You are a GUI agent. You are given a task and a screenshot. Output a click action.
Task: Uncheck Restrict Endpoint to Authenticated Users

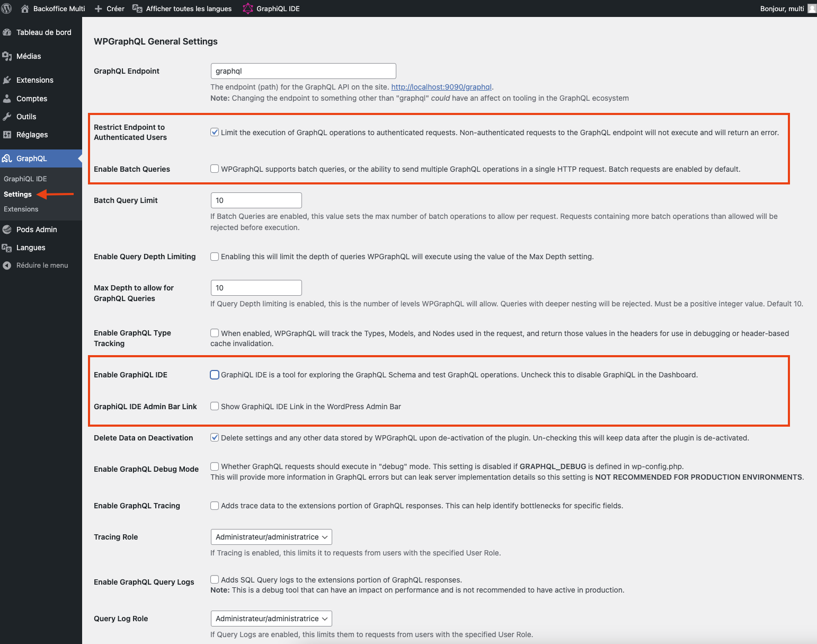tap(215, 133)
